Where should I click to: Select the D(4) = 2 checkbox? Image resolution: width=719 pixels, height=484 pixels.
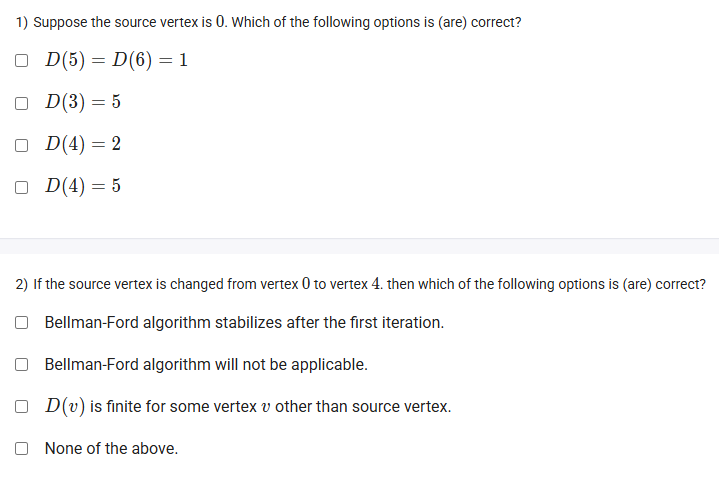22,145
